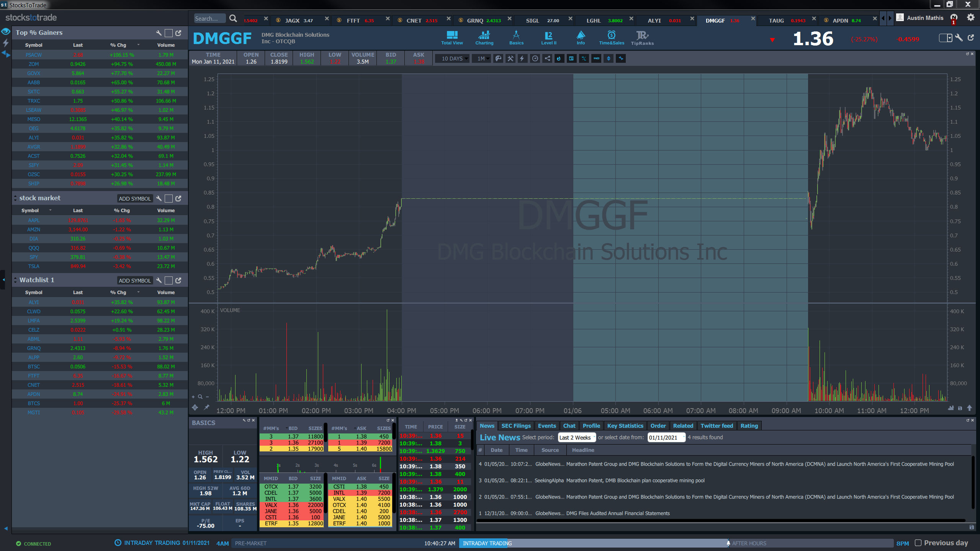Click the lightning bolt chart icon
Screen dimensions: 980x551
point(522,59)
